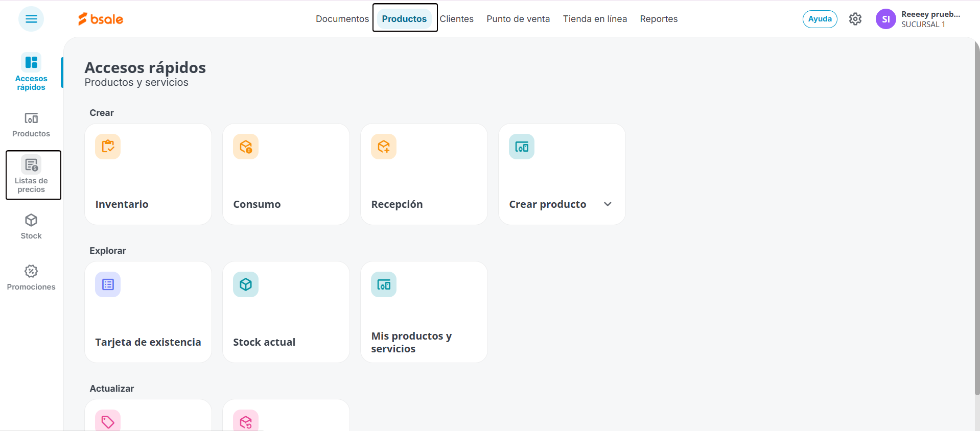Click the pink price-tag icon under Actualizar
The height and width of the screenshot is (431, 980).
(x=108, y=421)
